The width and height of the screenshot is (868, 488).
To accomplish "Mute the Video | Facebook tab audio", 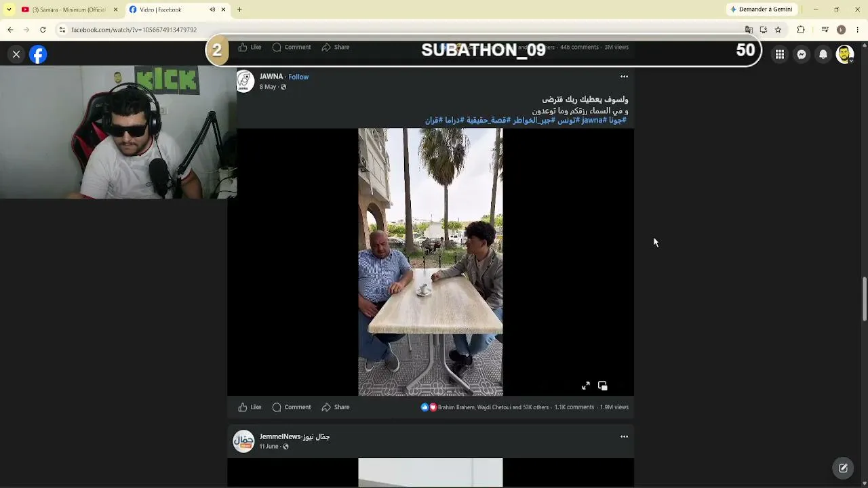I will (x=212, y=9).
